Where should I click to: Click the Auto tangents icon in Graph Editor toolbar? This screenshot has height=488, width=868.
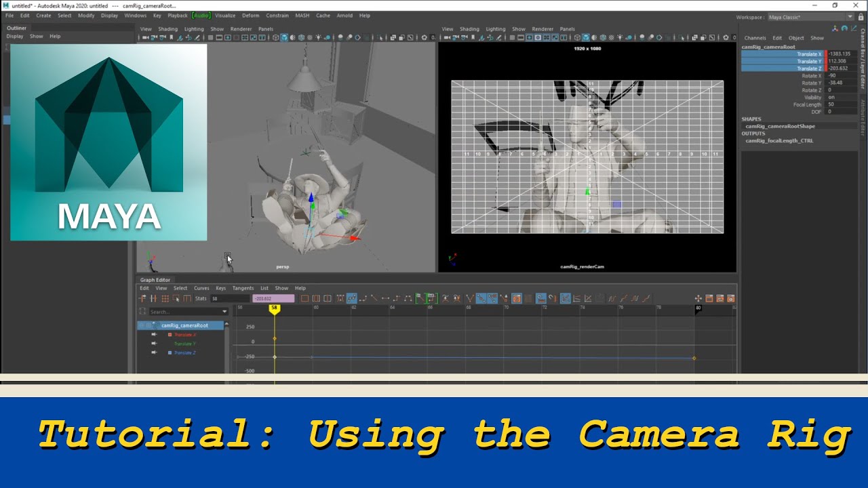coord(340,298)
